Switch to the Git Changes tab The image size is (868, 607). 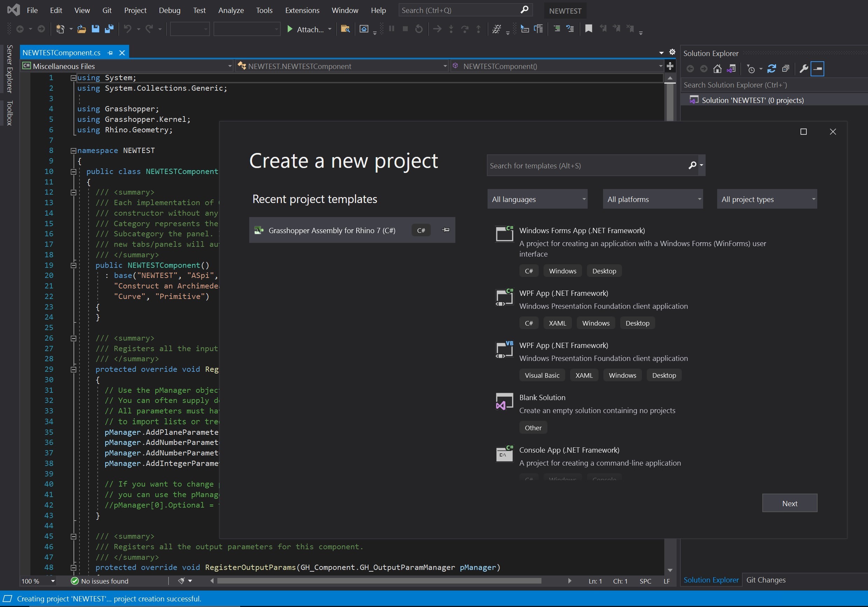click(x=765, y=580)
